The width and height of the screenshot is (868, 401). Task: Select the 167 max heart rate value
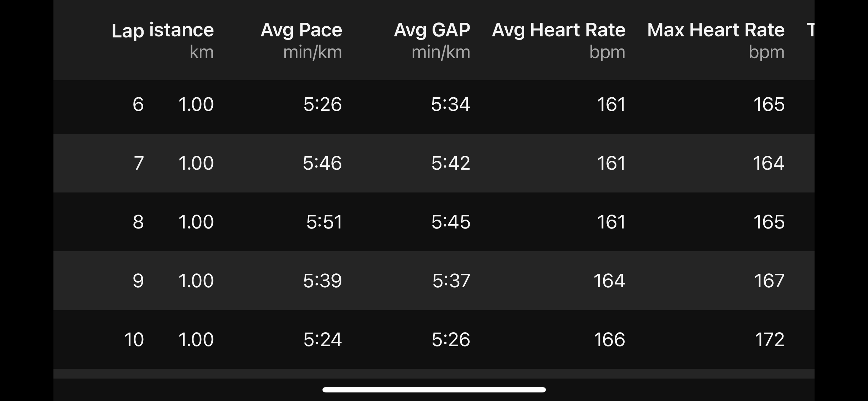coord(769,281)
